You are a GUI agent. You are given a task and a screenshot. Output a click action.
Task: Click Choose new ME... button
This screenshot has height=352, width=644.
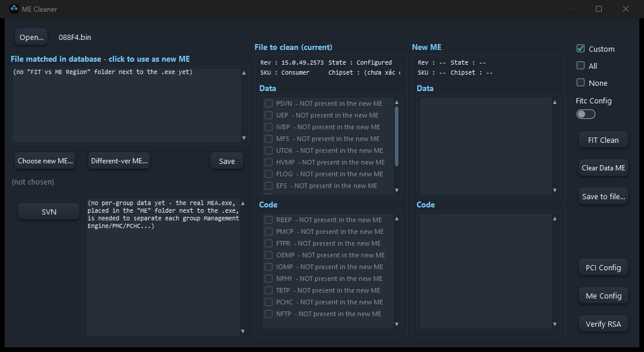coord(45,161)
